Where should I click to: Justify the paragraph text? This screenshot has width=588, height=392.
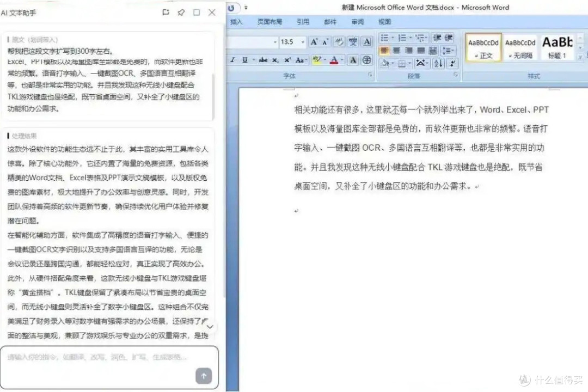click(x=421, y=50)
